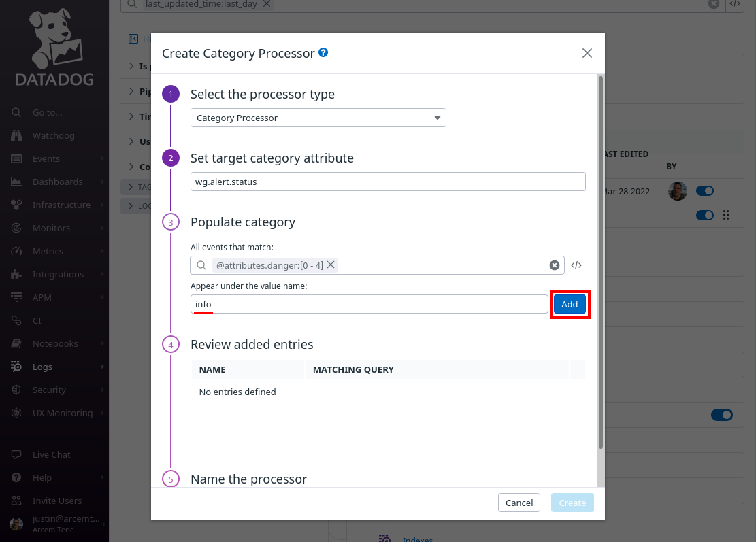
Task: Turn off the lower blue toggle near the scrollbar
Action: (x=722, y=415)
